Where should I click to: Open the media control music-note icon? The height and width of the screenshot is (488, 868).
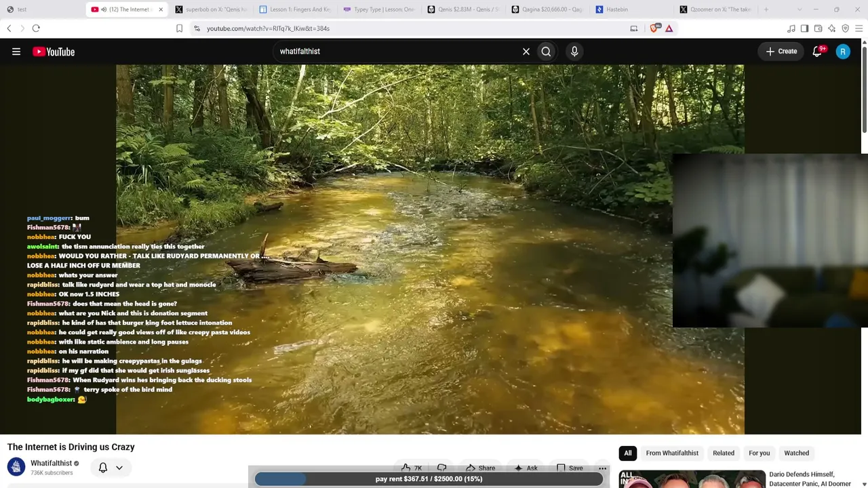[791, 28]
